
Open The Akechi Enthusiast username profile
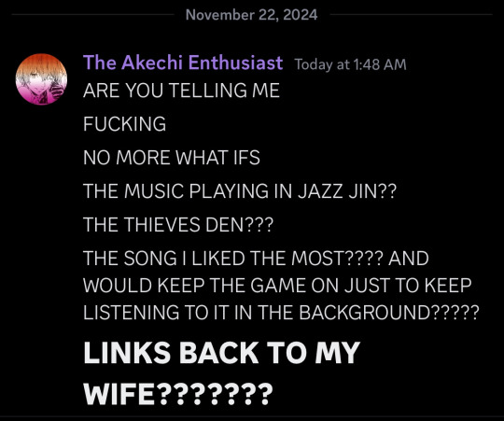point(183,63)
